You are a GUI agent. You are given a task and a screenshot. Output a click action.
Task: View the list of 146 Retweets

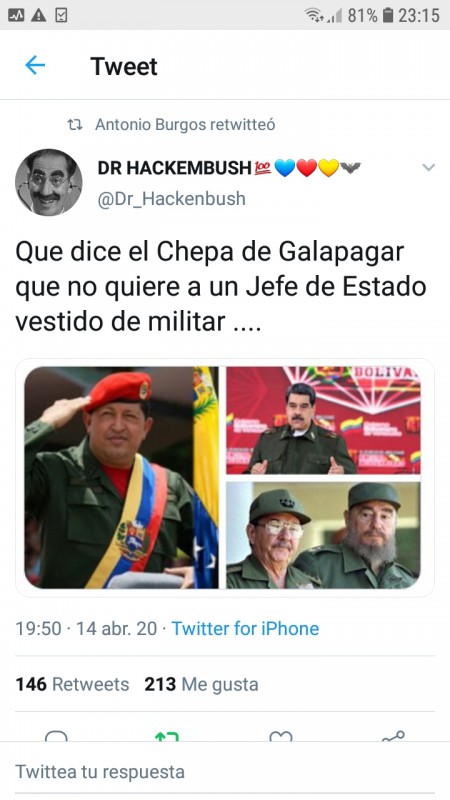tap(72, 684)
